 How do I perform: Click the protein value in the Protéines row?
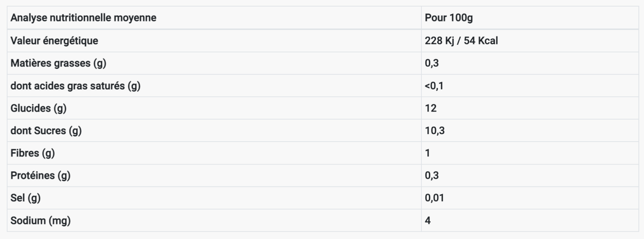(432, 175)
